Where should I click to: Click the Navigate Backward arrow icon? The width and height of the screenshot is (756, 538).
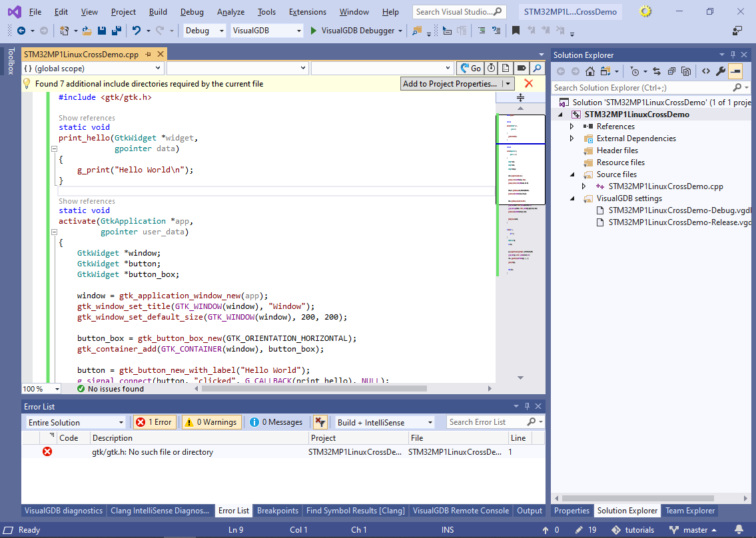click(x=21, y=31)
